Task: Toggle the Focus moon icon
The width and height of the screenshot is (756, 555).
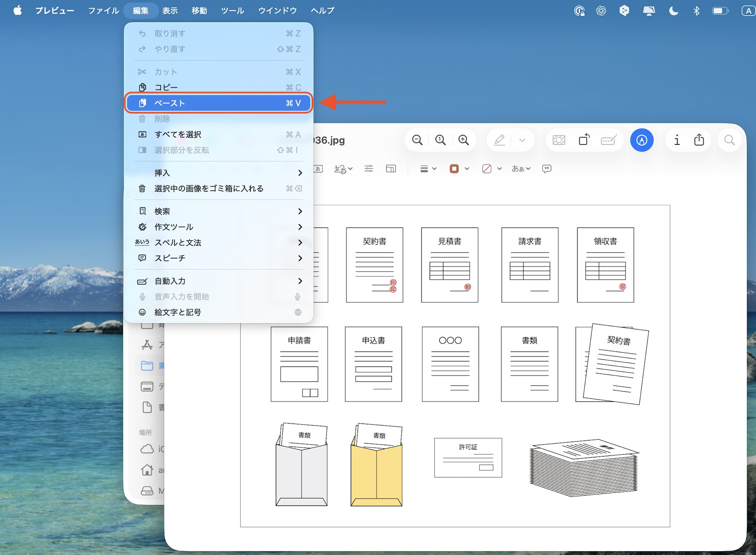Action: (x=673, y=11)
